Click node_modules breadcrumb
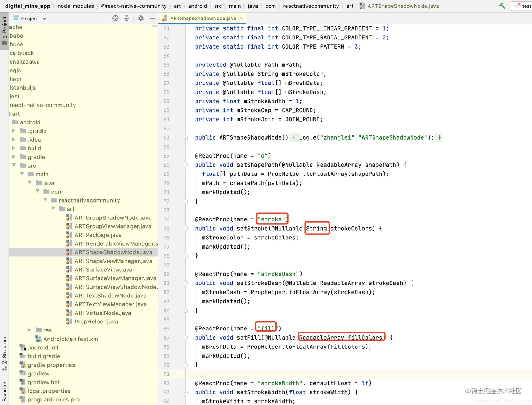Screen dimensions: 532x405 click(x=76, y=6)
